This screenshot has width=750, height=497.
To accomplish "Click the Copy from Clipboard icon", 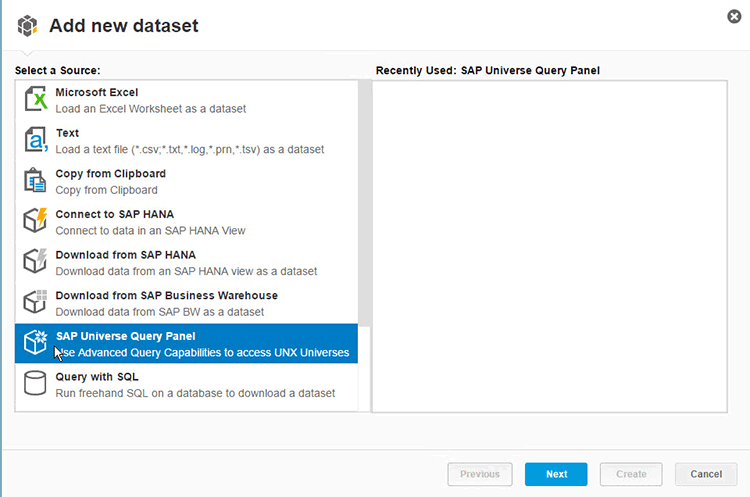I will (x=36, y=181).
